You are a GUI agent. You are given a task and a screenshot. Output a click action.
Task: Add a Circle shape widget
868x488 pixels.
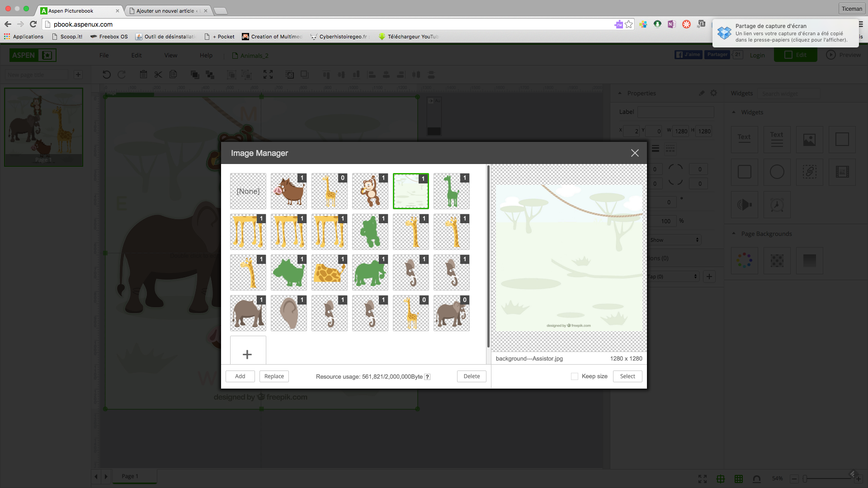point(777,172)
